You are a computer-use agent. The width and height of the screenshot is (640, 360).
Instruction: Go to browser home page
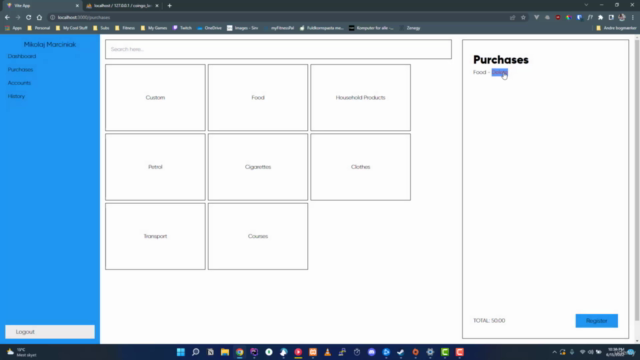(x=39, y=18)
